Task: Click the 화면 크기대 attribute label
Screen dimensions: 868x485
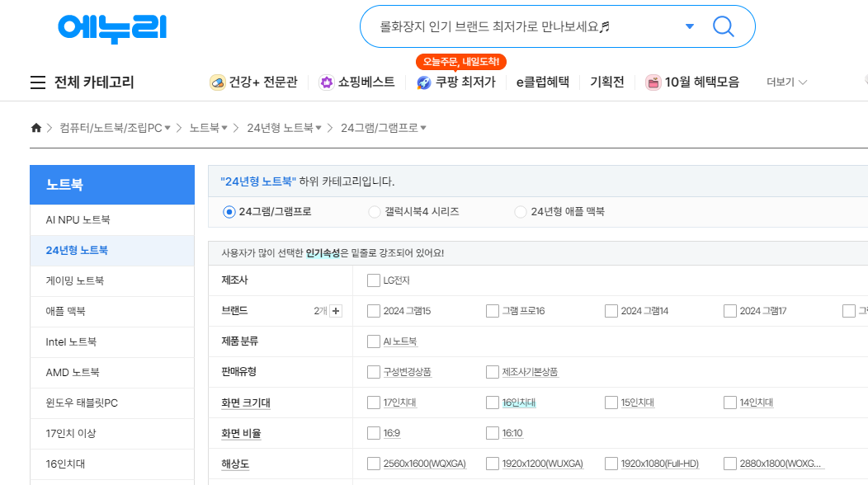Action: 246,403
